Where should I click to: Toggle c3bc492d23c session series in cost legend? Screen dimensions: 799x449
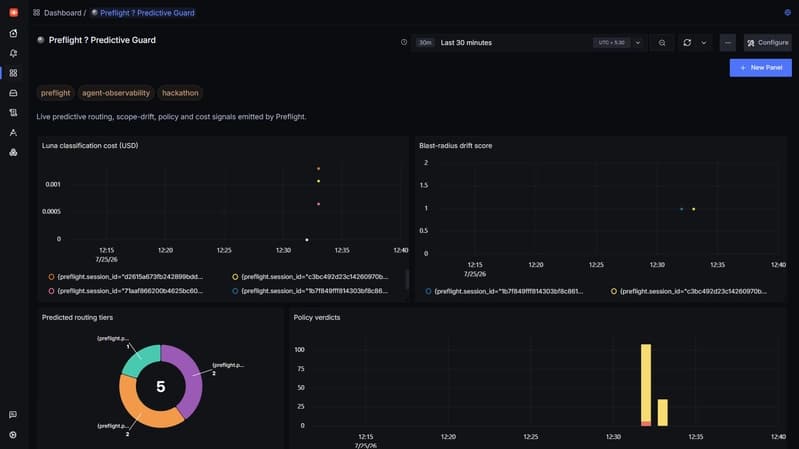click(x=310, y=277)
